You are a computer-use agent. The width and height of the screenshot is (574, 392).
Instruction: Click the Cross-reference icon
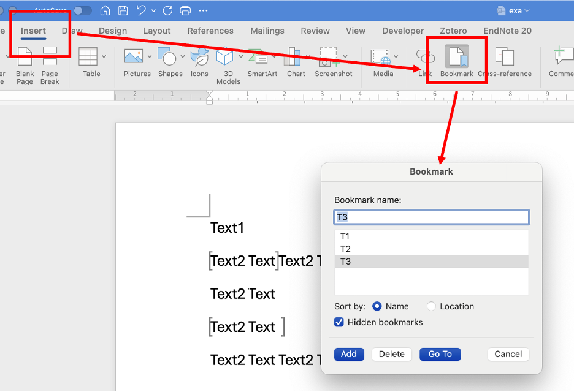point(504,58)
